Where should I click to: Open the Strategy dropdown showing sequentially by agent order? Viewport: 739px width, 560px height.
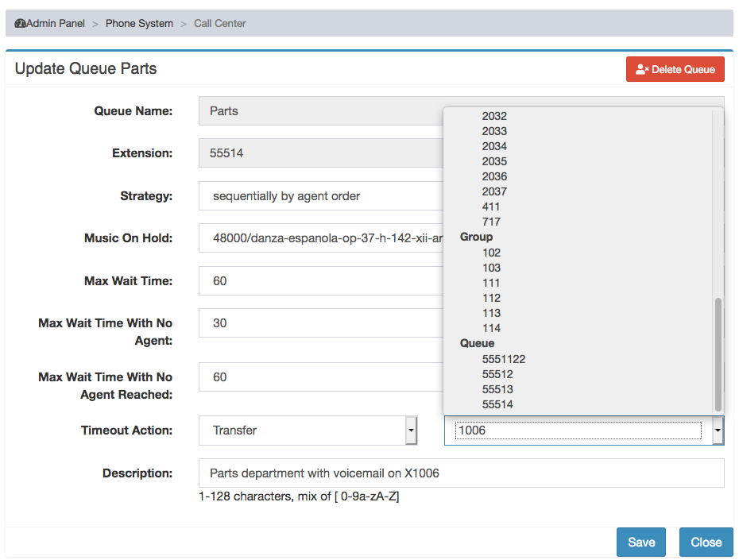click(x=321, y=196)
